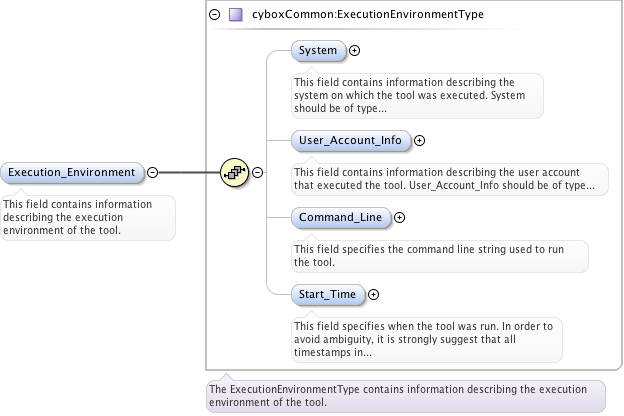This screenshot has height=416, width=624.
Task: Click the Command_Line description text
Action: point(438,256)
